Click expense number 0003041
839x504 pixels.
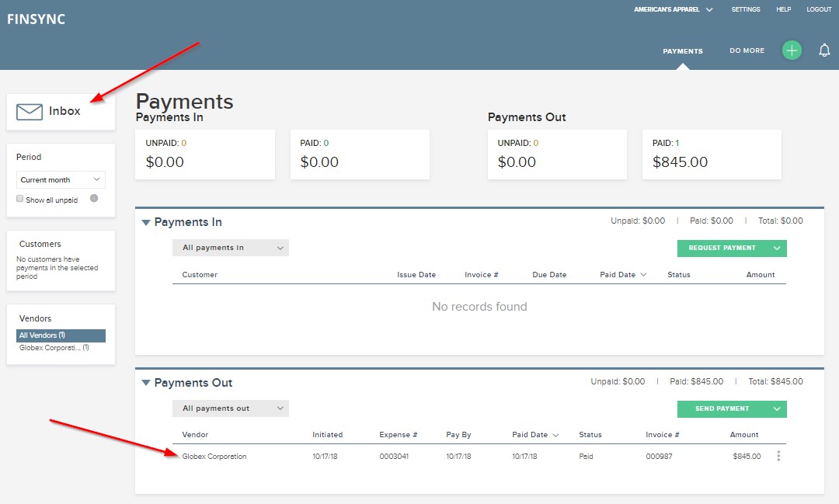[394, 457]
